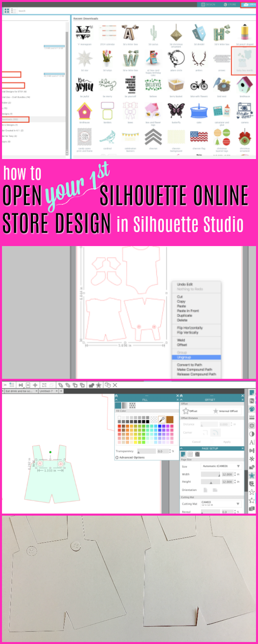
Task: Switch library to list view icon
Action: (x=14, y=10)
